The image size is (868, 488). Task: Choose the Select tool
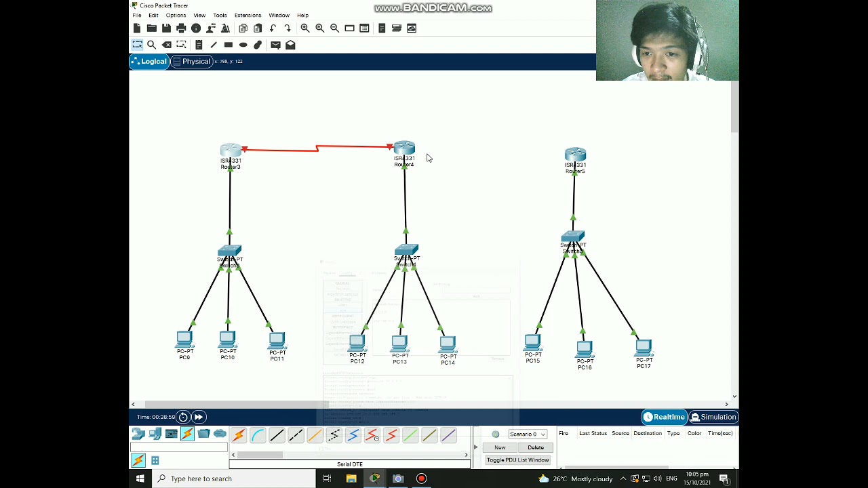[137, 45]
